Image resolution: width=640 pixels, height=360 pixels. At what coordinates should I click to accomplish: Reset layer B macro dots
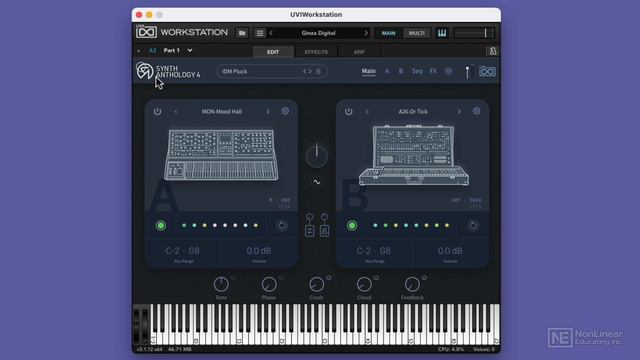[473, 225]
